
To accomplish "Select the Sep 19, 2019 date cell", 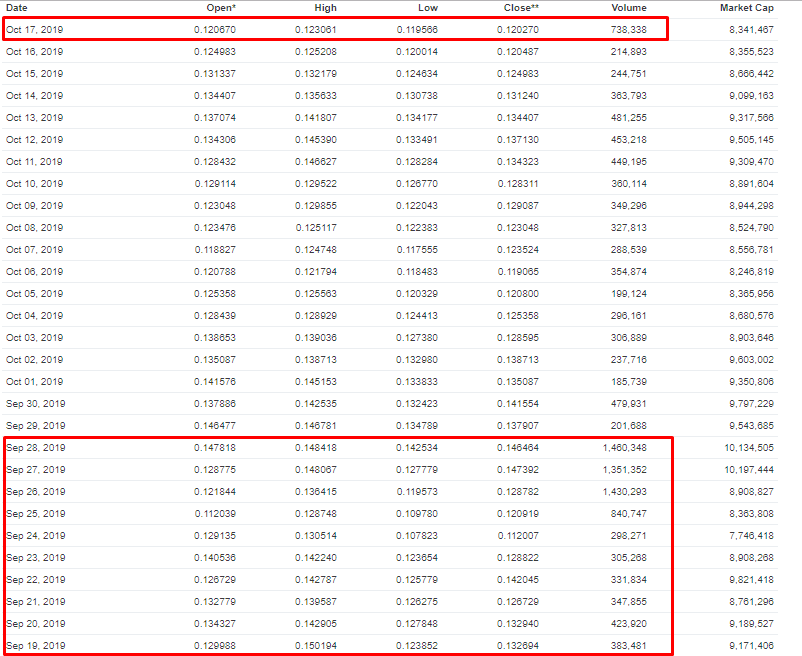I will (35, 646).
